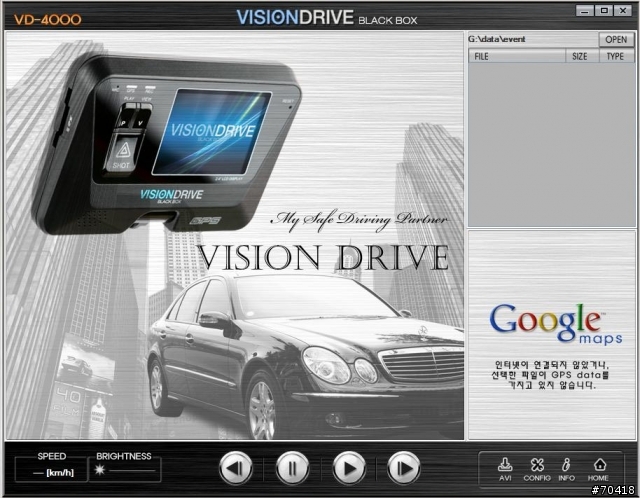This screenshot has width=640, height=498.
Task: Export video using the AVI icon
Action: pyautogui.click(x=505, y=469)
